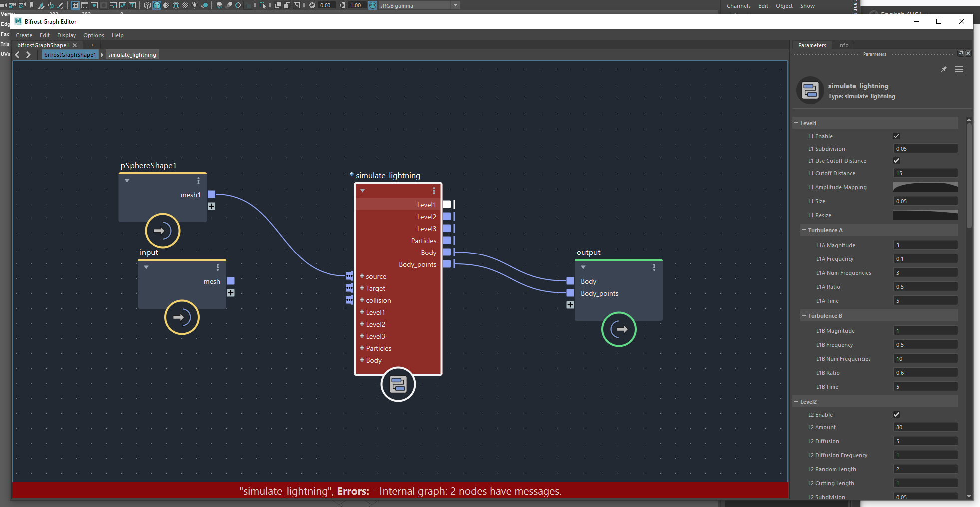Switch to the Info tab
The height and width of the screenshot is (507, 980).
coord(843,45)
